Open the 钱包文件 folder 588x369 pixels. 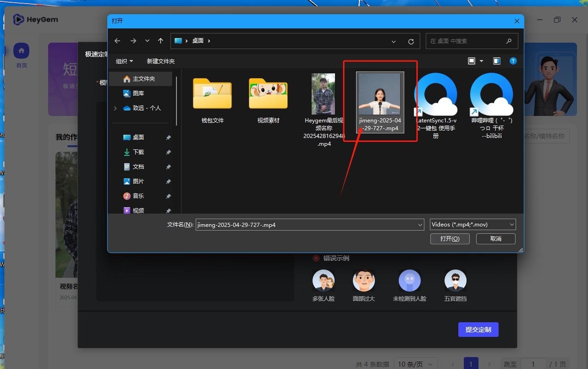click(x=212, y=94)
